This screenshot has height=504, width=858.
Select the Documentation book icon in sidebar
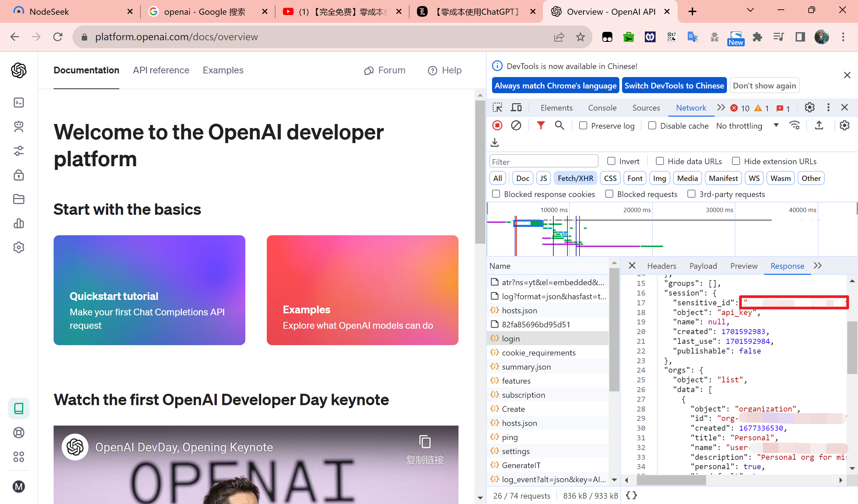pyautogui.click(x=19, y=408)
